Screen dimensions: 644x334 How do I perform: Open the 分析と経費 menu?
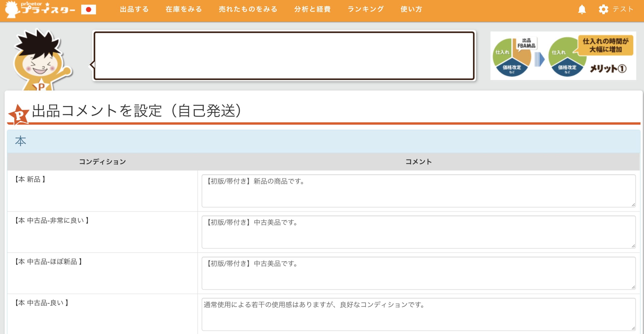[312, 10]
